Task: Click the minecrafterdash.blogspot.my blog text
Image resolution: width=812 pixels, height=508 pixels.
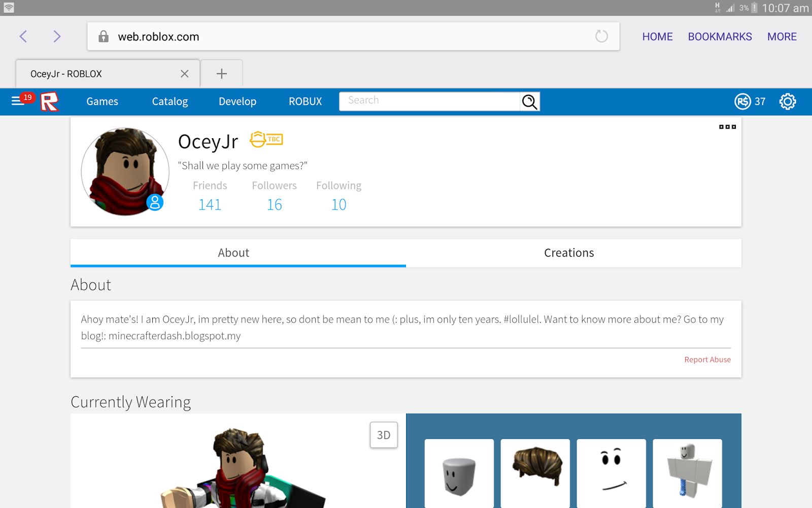Action: (175, 336)
